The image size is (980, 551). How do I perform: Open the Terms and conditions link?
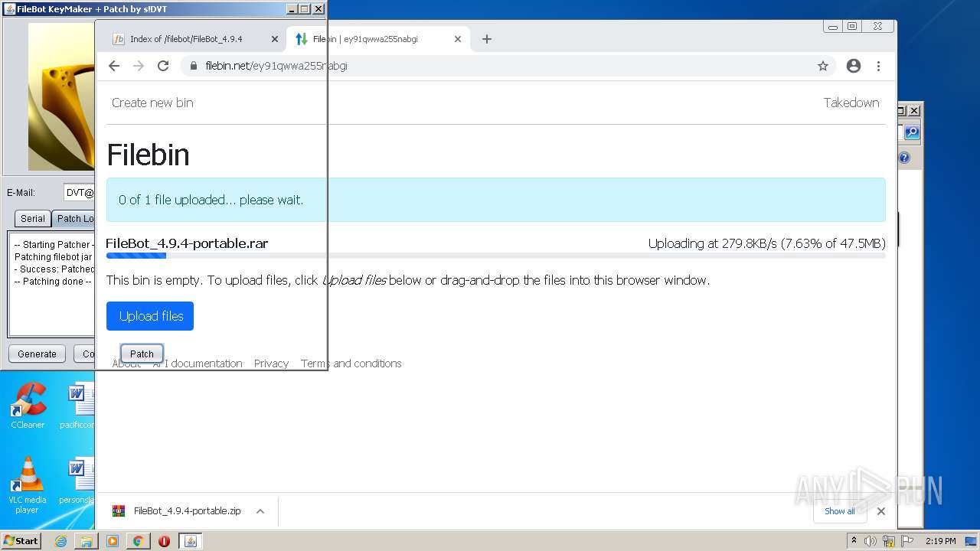click(351, 364)
